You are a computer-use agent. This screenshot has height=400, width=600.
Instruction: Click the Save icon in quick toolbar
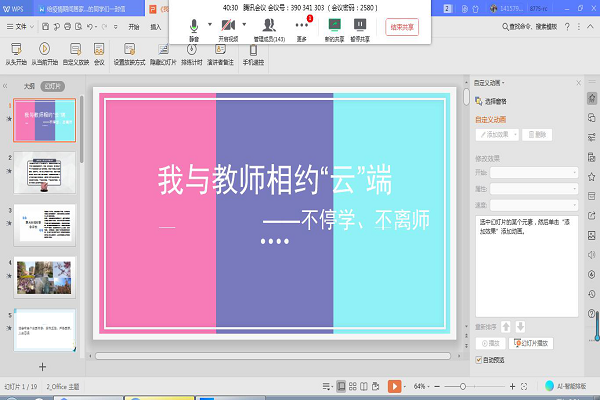tap(46, 26)
